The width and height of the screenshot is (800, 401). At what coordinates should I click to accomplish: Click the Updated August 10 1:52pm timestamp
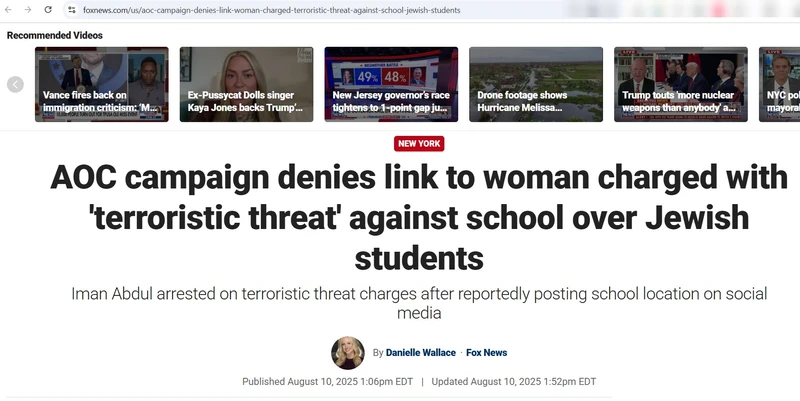[x=514, y=382]
